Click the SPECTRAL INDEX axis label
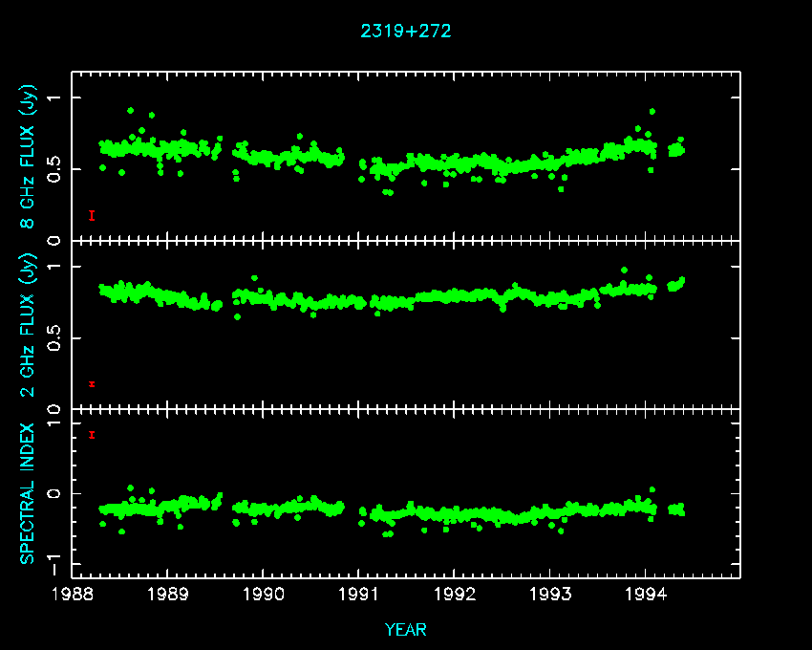 pos(28,493)
